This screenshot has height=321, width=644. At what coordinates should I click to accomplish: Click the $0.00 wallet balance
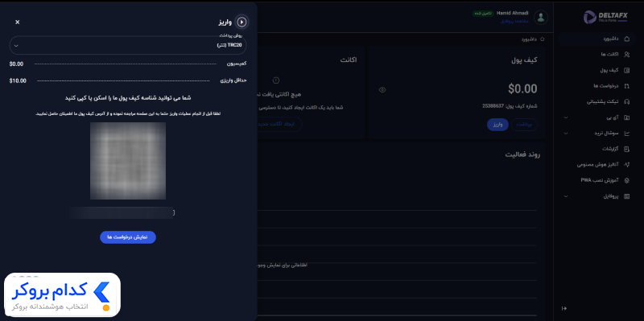click(x=522, y=88)
